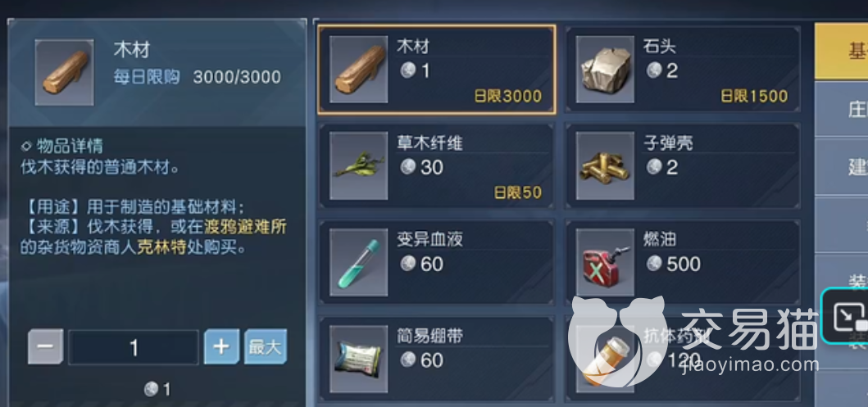
Task: Click the 木材 thumbnail in detail panel
Action: pos(64,72)
